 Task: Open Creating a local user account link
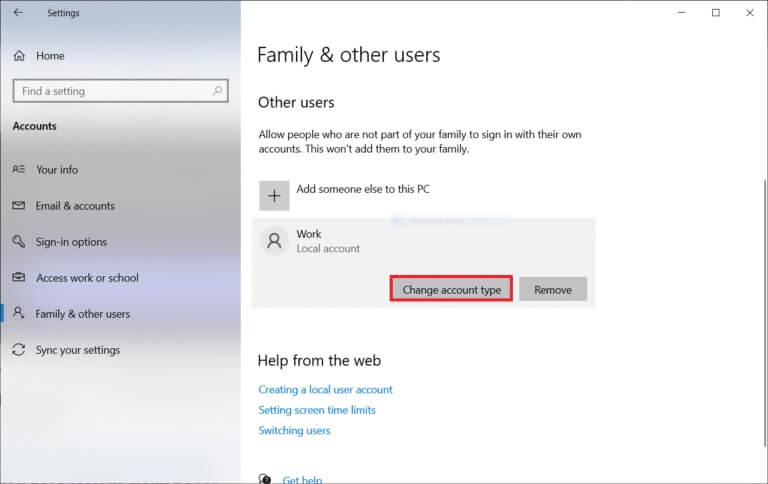pyautogui.click(x=325, y=389)
